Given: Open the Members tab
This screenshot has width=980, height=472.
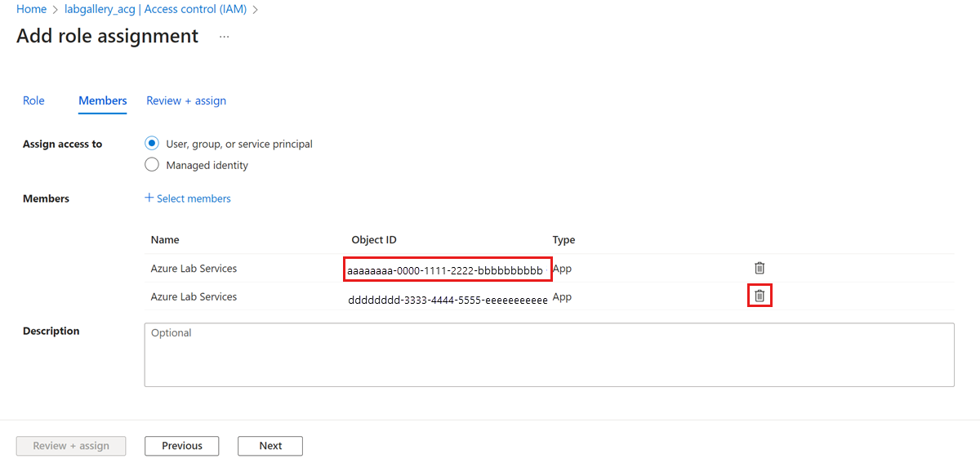Looking at the screenshot, I should tap(103, 100).
